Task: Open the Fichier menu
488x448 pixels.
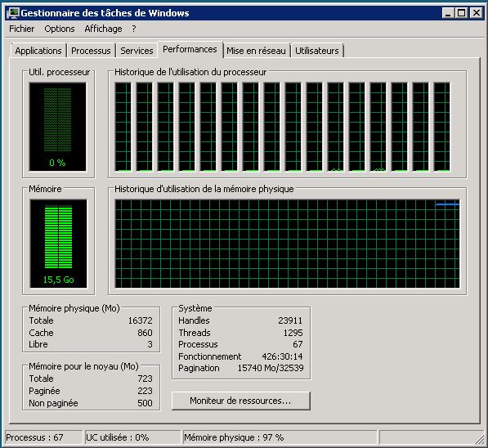Action: click(x=21, y=29)
